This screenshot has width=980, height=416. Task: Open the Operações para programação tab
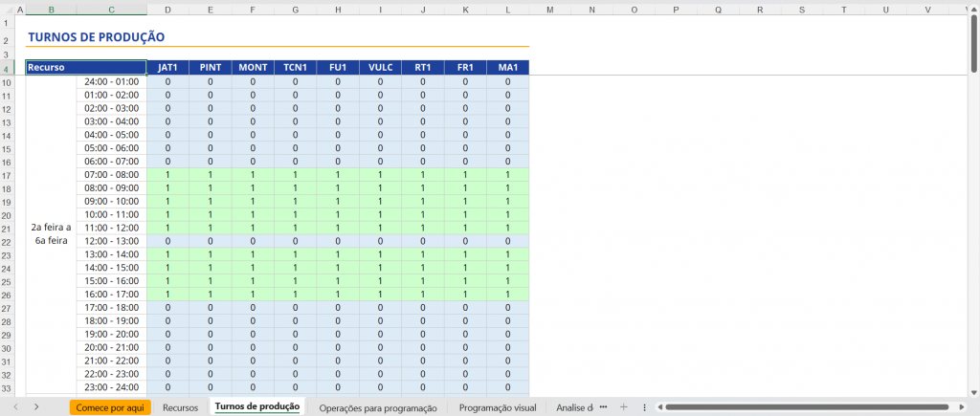(x=377, y=407)
